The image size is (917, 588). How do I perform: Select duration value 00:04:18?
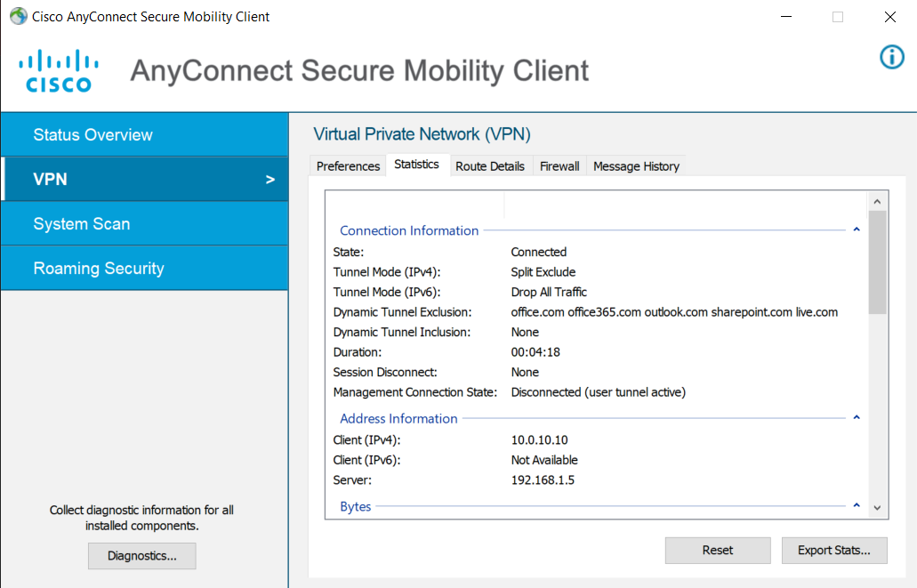pos(535,352)
